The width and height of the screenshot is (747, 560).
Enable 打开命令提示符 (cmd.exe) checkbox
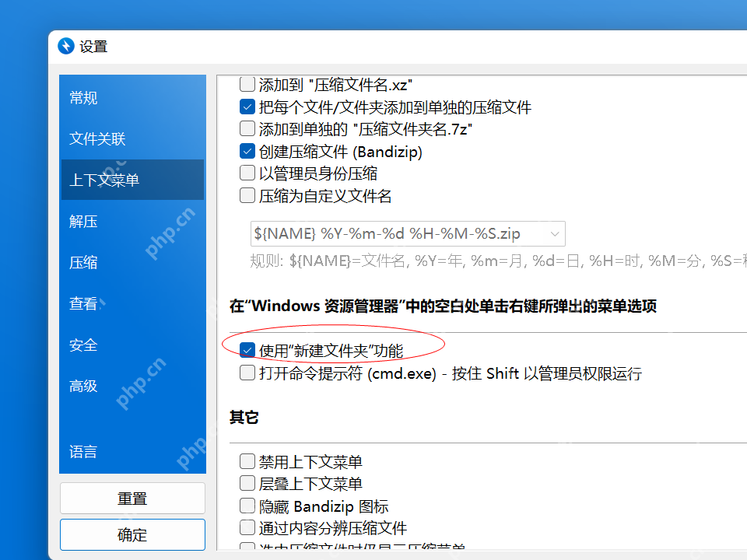(247, 373)
